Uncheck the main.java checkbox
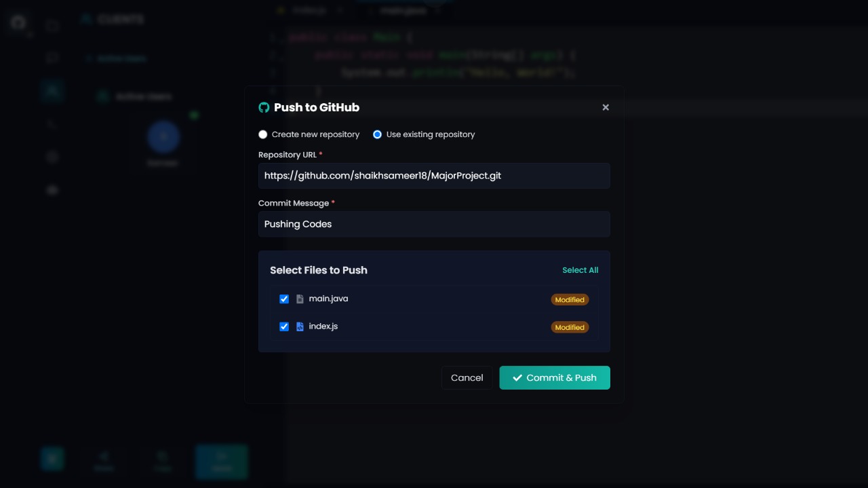 pyautogui.click(x=284, y=299)
